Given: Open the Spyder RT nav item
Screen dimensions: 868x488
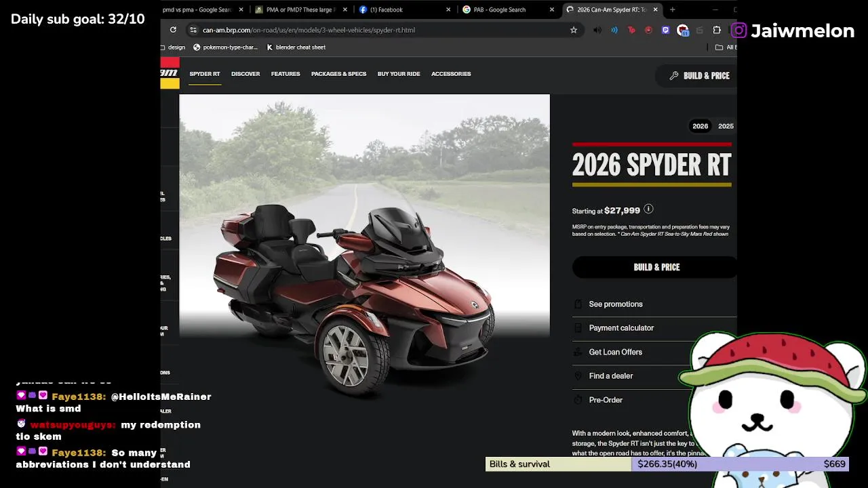Looking at the screenshot, I should coord(205,74).
